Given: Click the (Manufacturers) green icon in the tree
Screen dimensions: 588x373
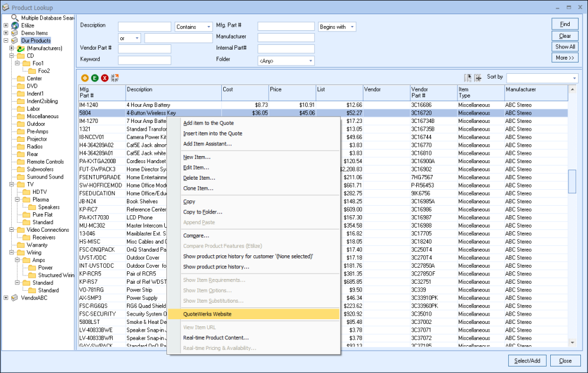Looking at the screenshot, I should (x=21, y=48).
